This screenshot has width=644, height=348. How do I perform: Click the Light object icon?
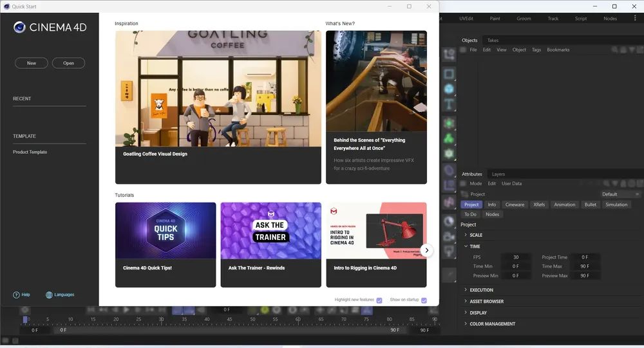[449, 251]
